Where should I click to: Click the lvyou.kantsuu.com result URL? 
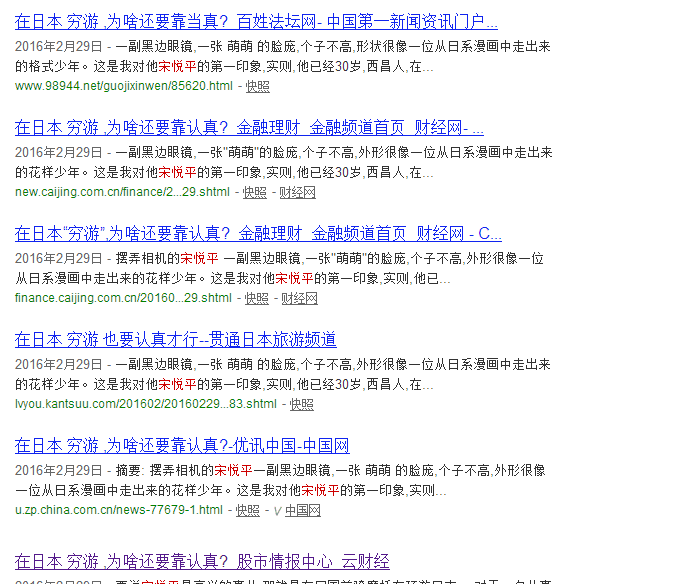click(x=145, y=404)
